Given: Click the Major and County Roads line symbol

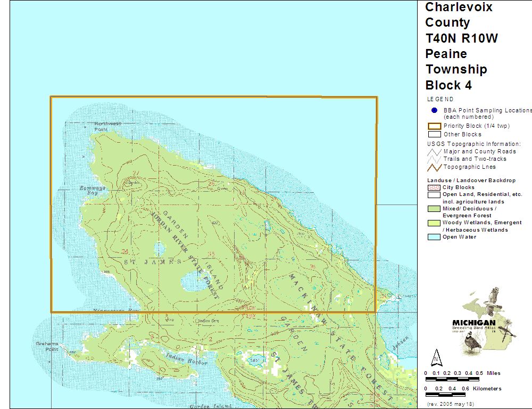Looking at the screenshot, I should (x=435, y=152).
